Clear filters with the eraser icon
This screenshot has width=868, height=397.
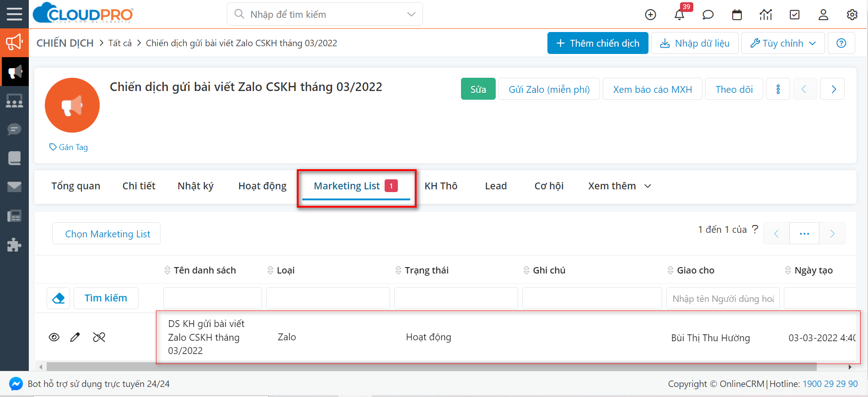click(59, 298)
